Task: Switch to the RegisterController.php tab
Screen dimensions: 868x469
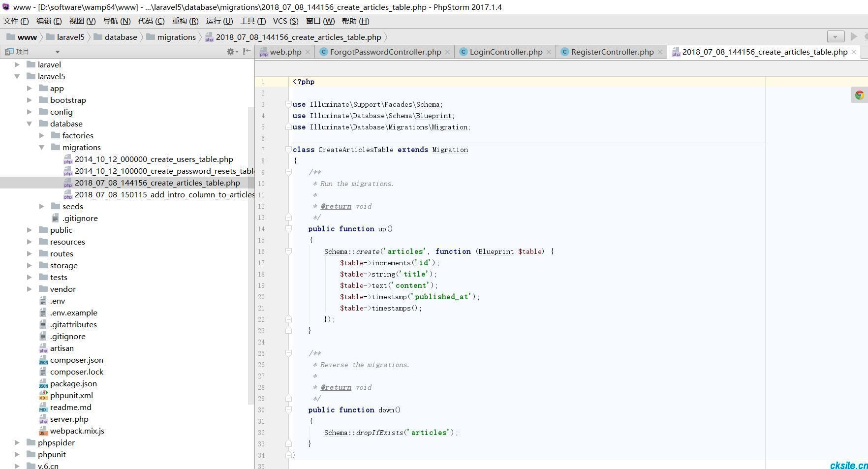Action: [612, 52]
